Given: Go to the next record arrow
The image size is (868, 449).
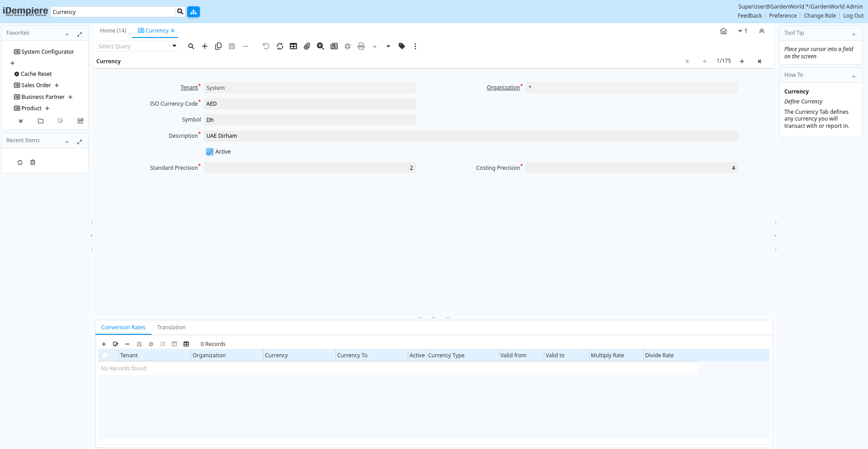Looking at the screenshot, I should tap(741, 61).
